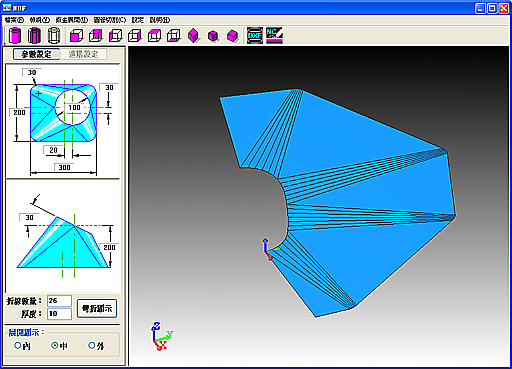Viewport: 512px width, 369px height.
Task: Open the DXF export tool
Action: (x=255, y=35)
